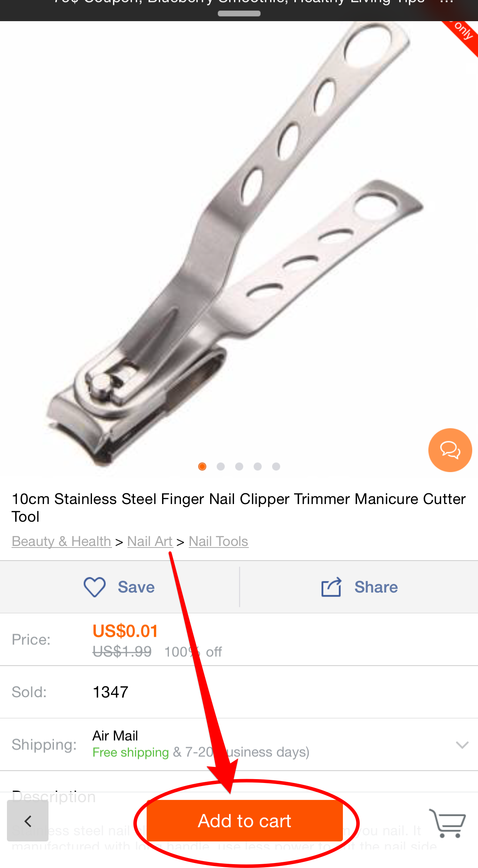Tap the shopping cart icon
Viewport: 478px width, 868px height.
(x=448, y=823)
